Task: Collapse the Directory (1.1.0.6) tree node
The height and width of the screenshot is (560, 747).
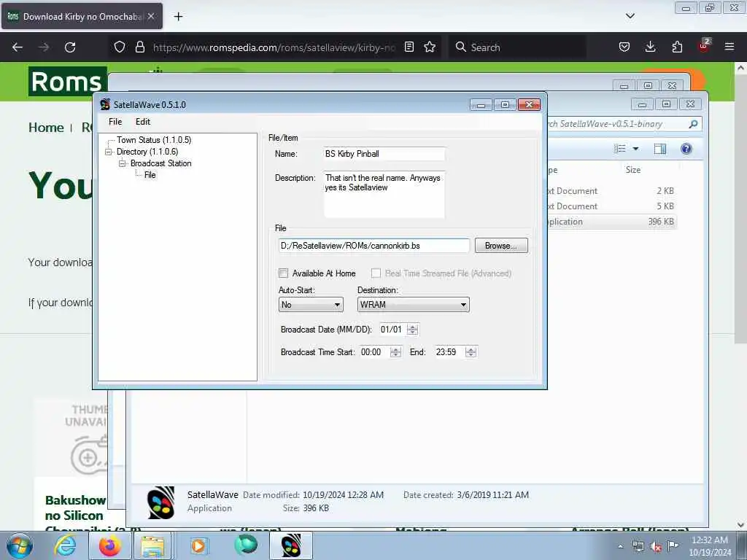Action: click(x=109, y=152)
